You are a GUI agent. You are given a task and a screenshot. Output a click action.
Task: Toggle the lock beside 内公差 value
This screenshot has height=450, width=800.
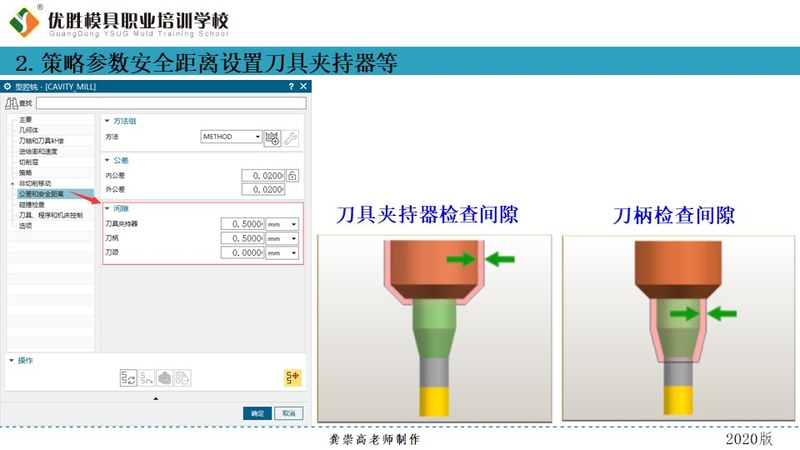(292, 176)
